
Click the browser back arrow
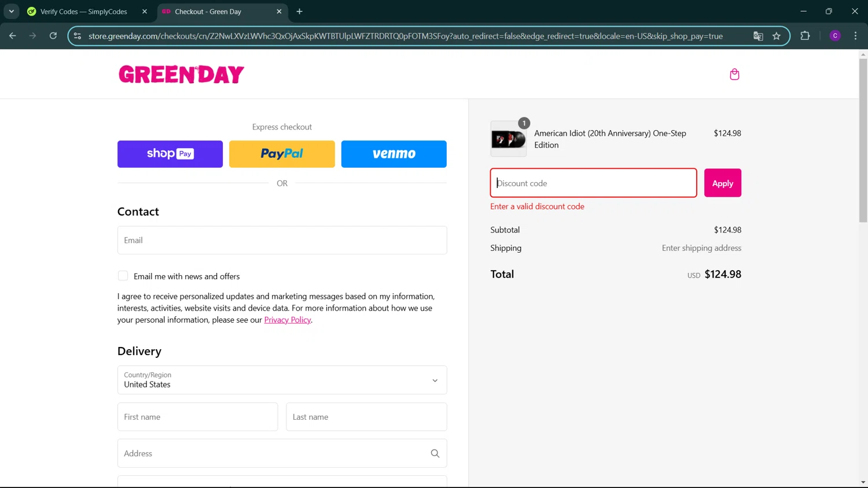13,36
